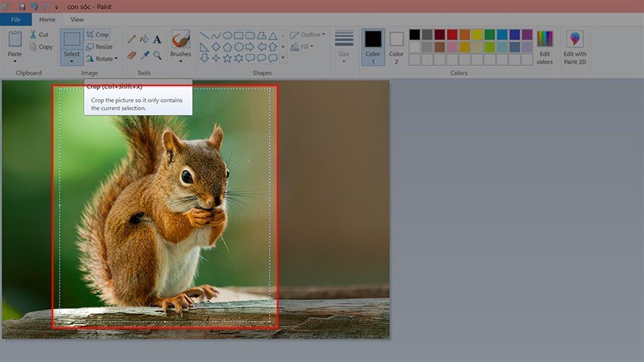Open the Size dropdown
This screenshot has width=644, height=362.
[344, 61]
